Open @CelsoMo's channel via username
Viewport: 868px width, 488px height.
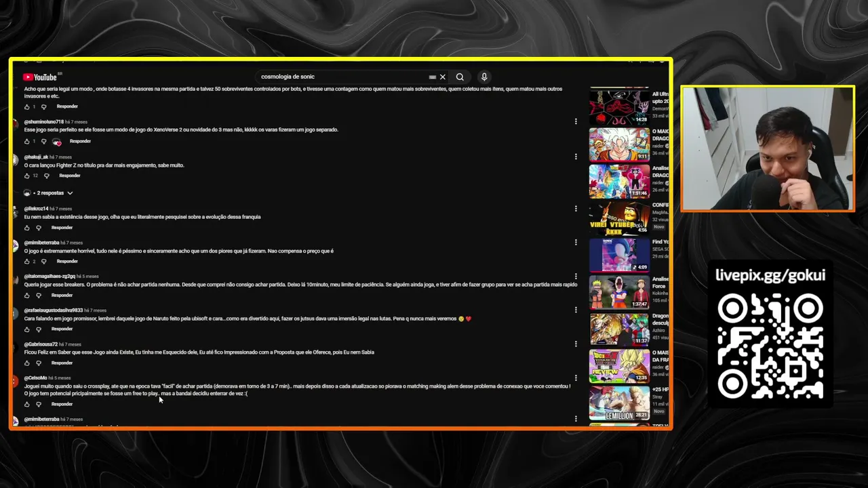tap(35, 378)
